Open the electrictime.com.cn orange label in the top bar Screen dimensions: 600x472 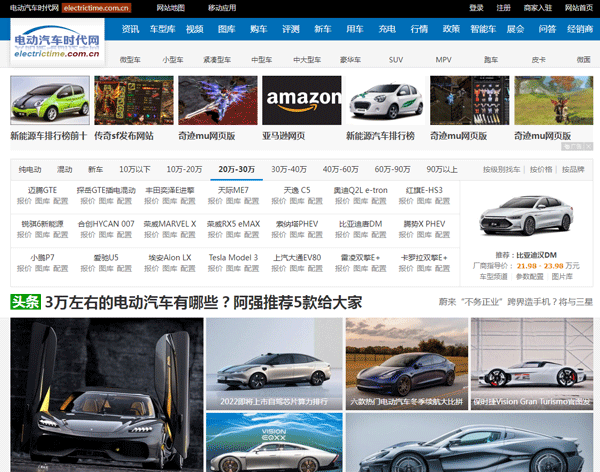pos(96,8)
